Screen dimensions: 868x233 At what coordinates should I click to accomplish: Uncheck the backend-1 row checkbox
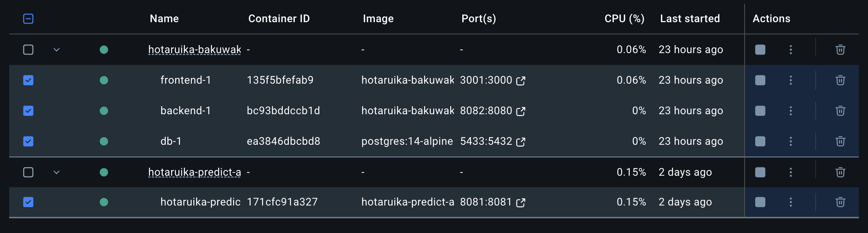(28, 111)
